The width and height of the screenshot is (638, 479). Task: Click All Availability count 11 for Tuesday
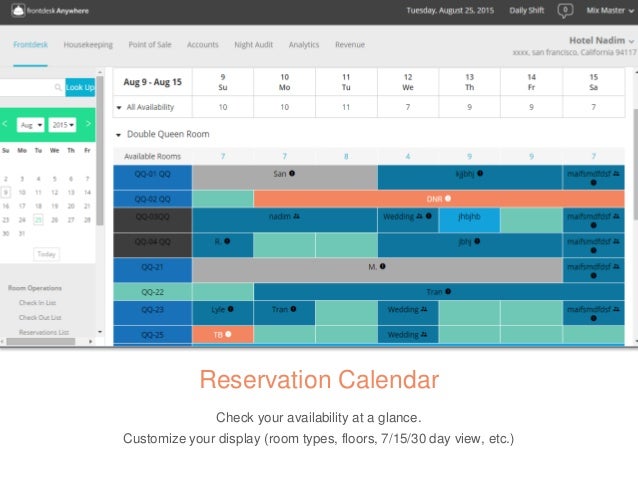[x=346, y=107]
